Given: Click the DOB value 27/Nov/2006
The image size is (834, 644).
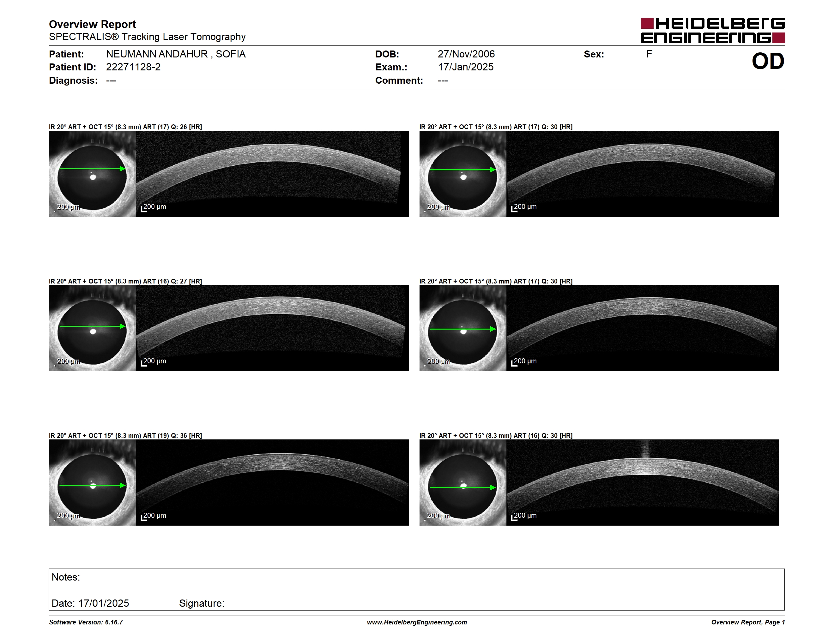Looking at the screenshot, I should tap(466, 54).
